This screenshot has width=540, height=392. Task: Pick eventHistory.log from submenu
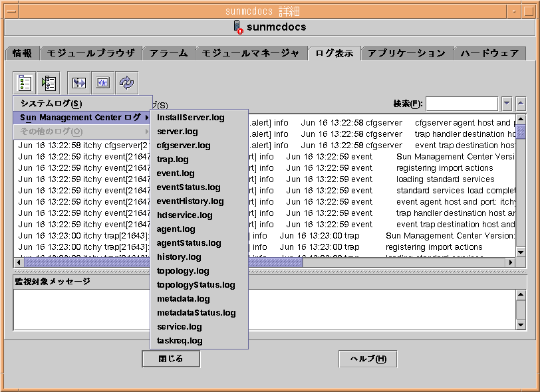[199, 201]
